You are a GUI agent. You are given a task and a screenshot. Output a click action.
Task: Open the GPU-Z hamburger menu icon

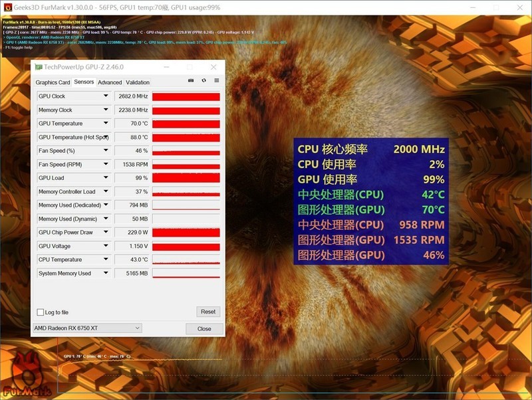click(x=217, y=80)
